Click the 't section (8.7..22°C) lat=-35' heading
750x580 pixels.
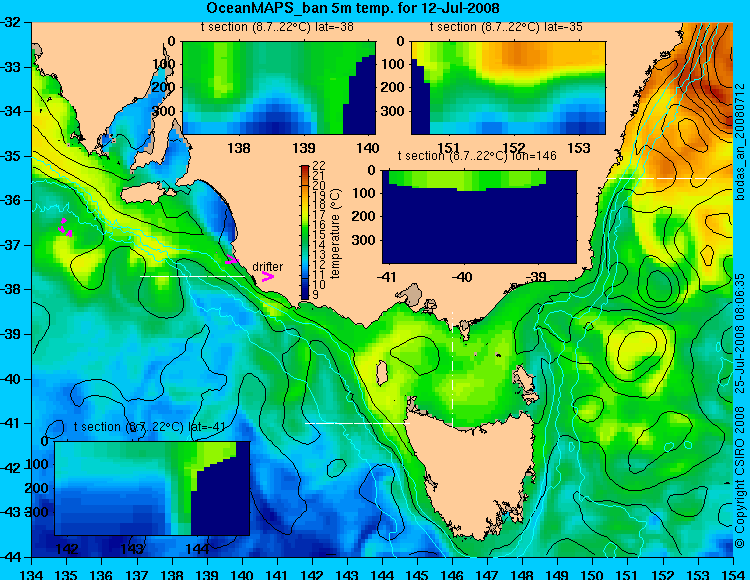[x=506, y=27]
